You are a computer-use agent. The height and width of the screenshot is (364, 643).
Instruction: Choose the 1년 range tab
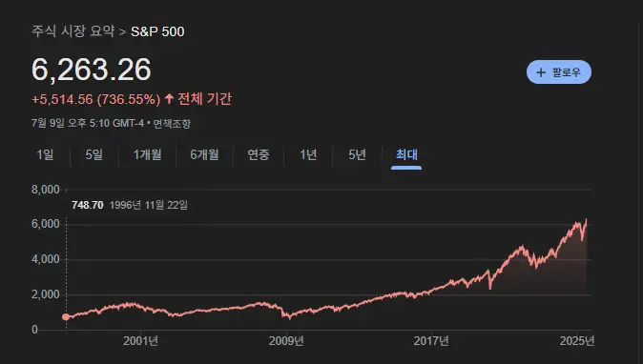[x=308, y=154]
